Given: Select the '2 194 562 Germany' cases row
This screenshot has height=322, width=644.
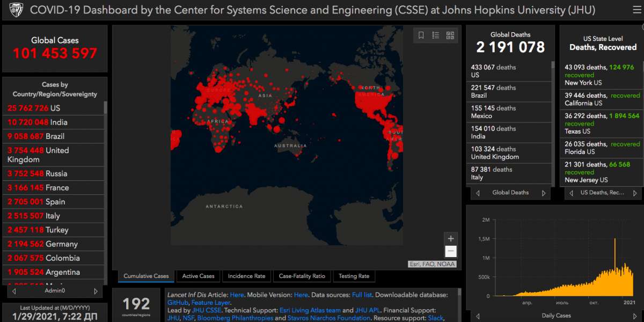Looking at the screenshot, I should 53,244.
